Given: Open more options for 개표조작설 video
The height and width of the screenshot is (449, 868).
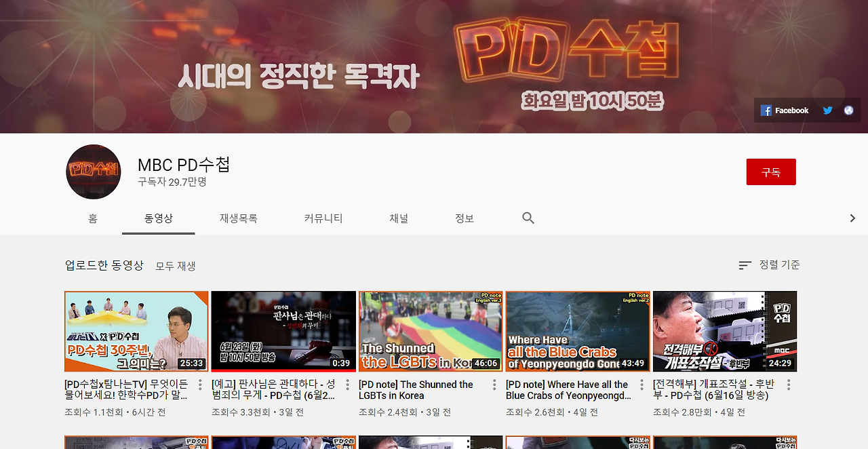Looking at the screenshot, I should tap(789, 385).
